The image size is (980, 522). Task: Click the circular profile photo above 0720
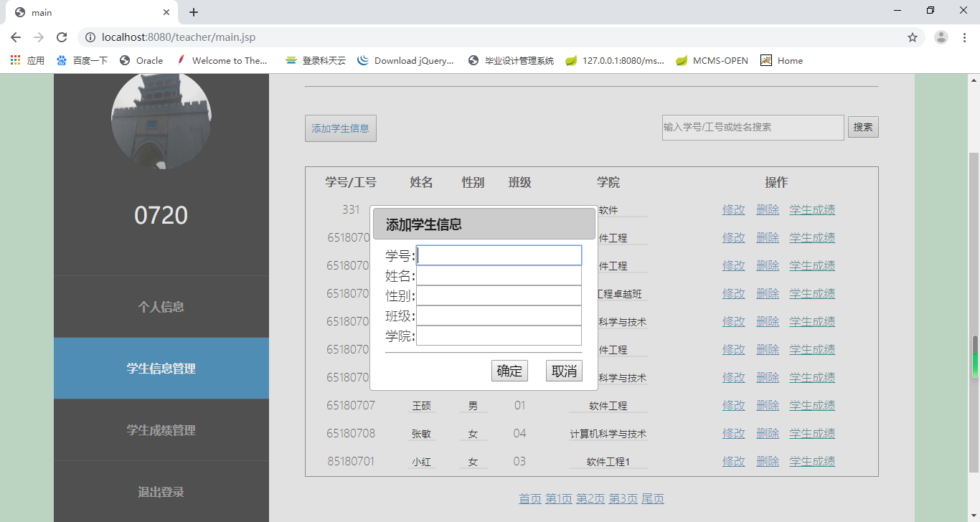161,122
